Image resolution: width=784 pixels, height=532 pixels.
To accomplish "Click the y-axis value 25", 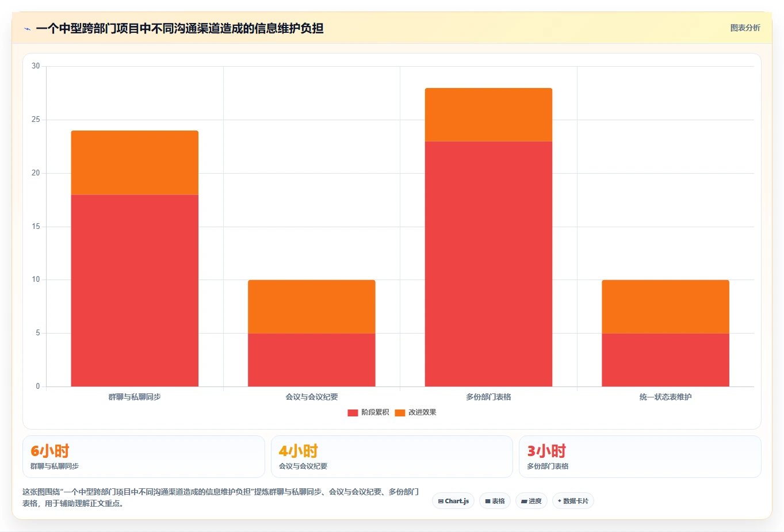I will pyautogui.click(x=36, y=120).
